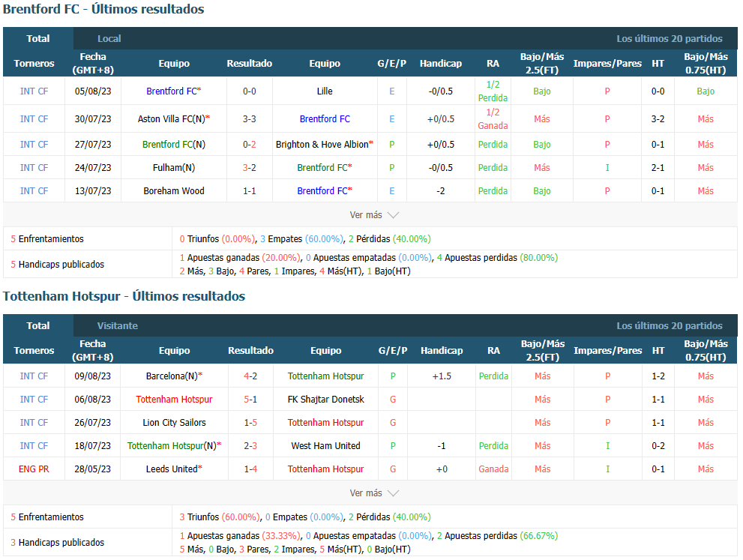Click '5 Handicaps publicados' under Brentford
The width and height of the screenshot is (743, 560).
click(57, 265)
